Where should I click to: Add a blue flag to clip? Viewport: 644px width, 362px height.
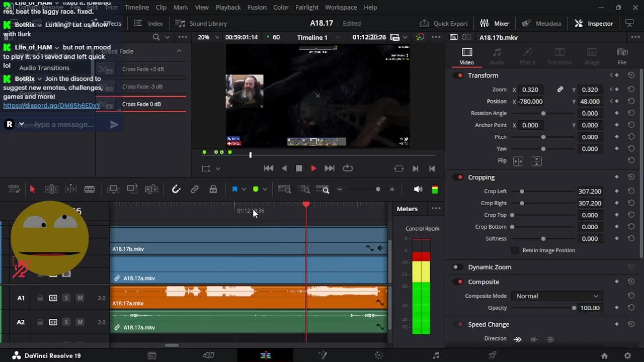[x=235, y=190]
